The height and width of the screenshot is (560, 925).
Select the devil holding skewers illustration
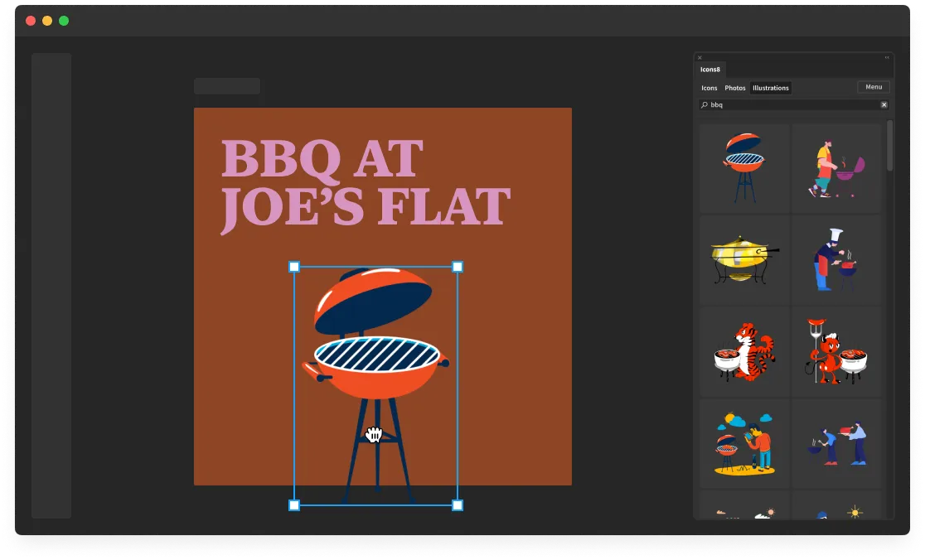click(836, 352)
